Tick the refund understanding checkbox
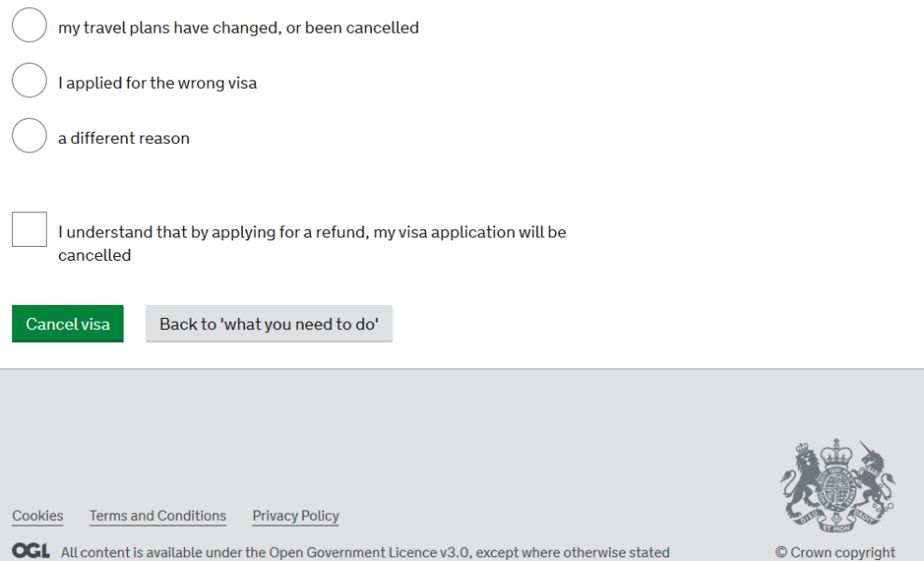Image resolution: width=924 pixels, height=561 pixels. (x=30, y=229)
